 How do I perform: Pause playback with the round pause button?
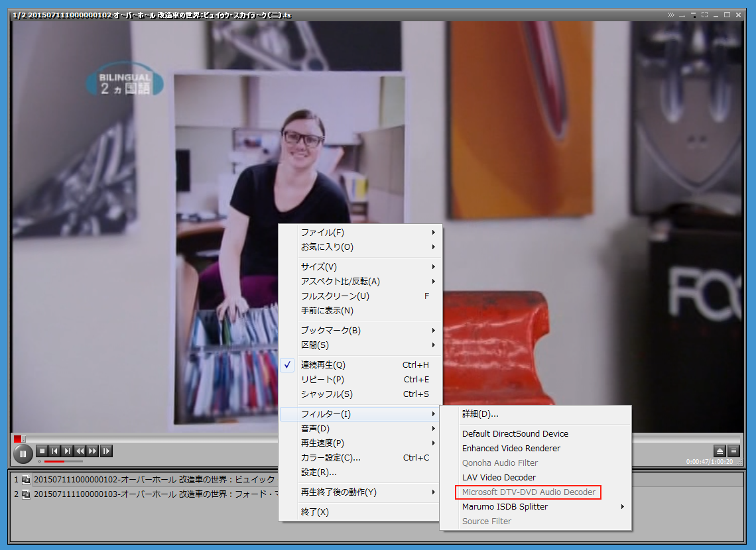click(23, 454)
